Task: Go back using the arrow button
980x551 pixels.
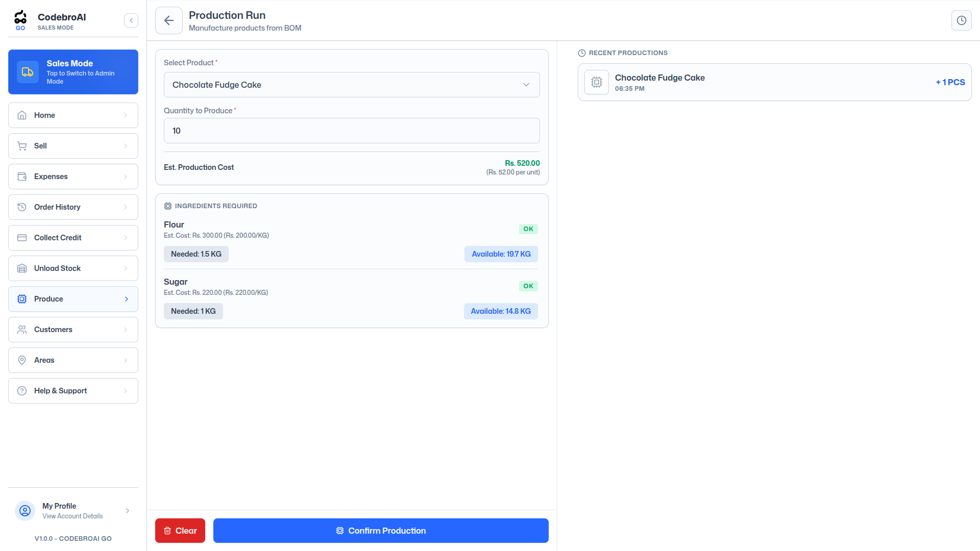Action: (169, 20)
